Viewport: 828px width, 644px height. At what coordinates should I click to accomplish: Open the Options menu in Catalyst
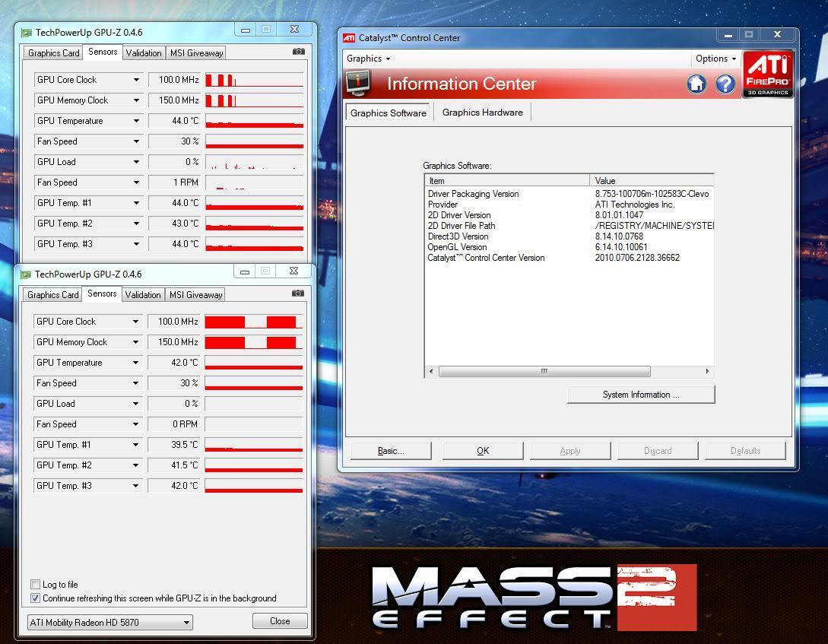click(715, 59)
